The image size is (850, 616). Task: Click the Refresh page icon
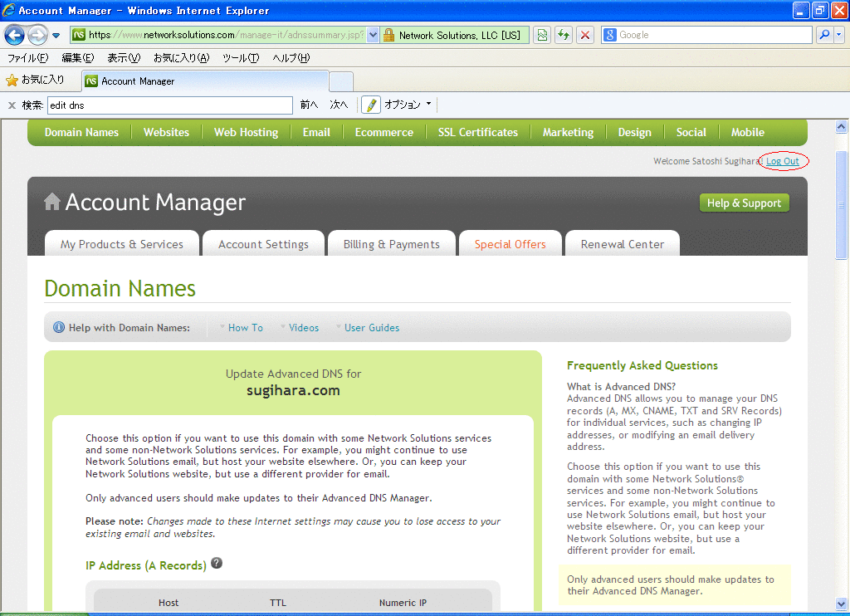(564, 35)
